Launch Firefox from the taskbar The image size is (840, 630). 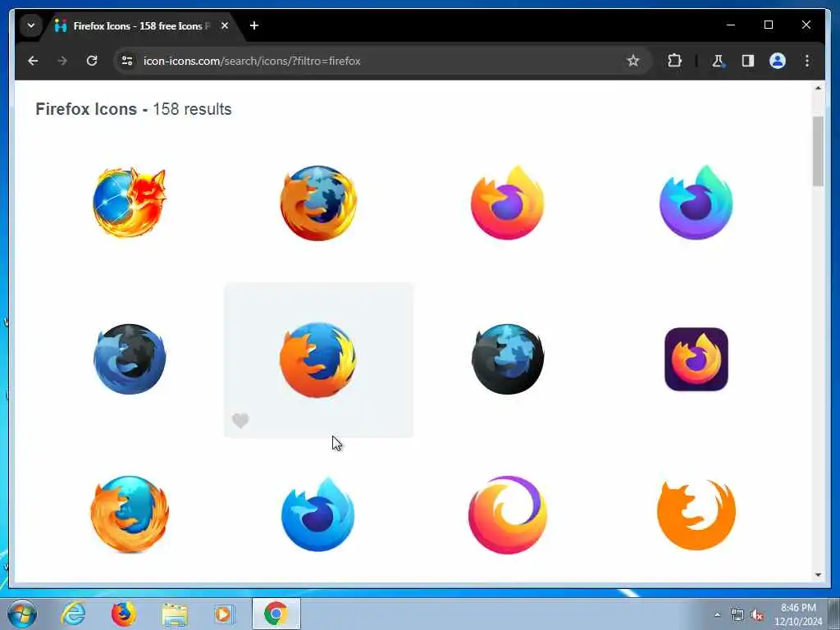[x=124, y=614]
